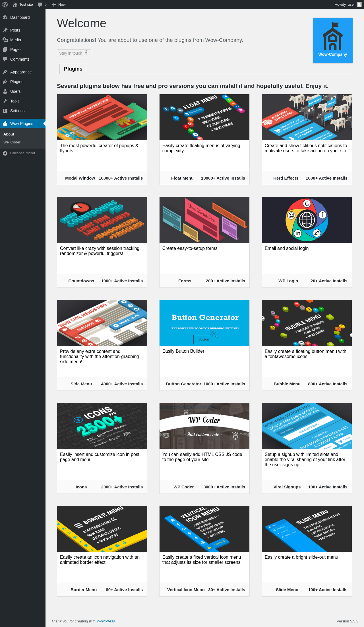Click the Test site link
The image size is (364, 627).
(23, 5)
